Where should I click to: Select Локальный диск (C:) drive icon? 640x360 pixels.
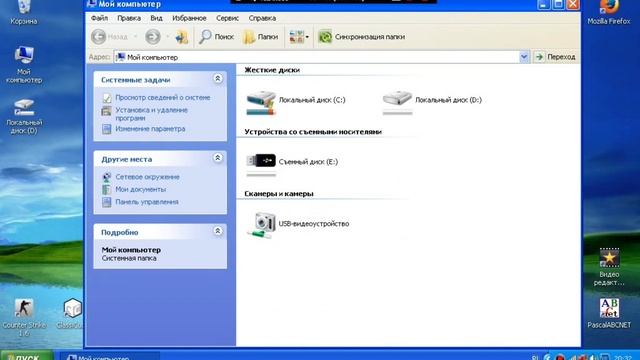point(261,102)
